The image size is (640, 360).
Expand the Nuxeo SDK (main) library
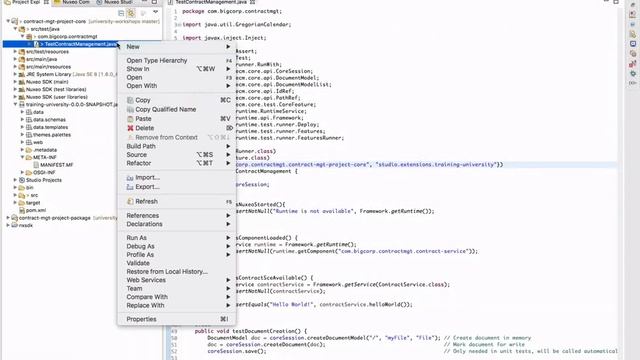(x=15, y=82)
